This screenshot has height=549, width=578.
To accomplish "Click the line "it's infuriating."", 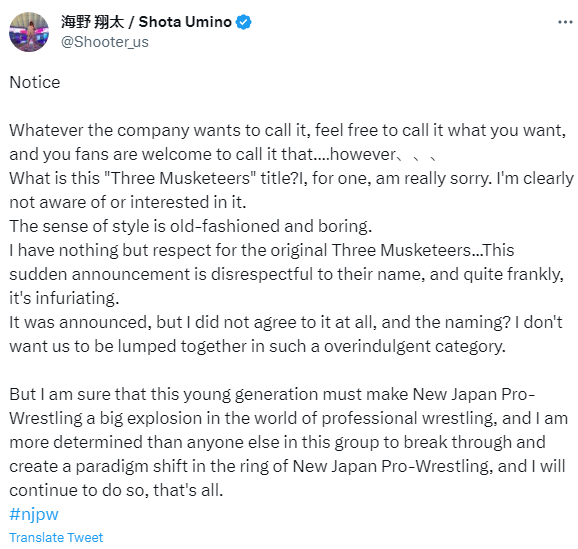I will [64, 298].
